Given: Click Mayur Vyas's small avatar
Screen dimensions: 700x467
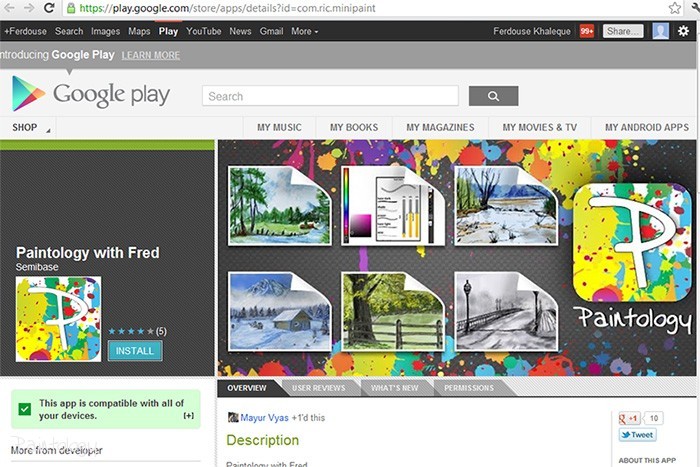Looking at the screenshot, I should [x=233, y=417].
